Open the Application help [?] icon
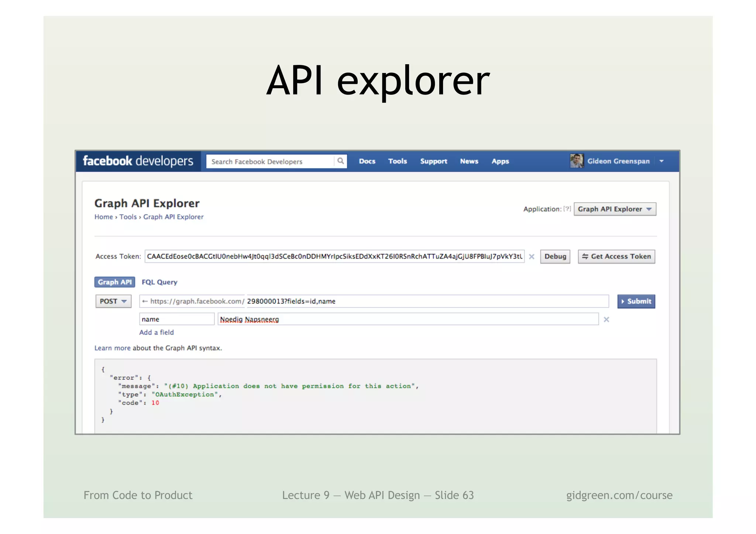756x534 pixels. 567,209
